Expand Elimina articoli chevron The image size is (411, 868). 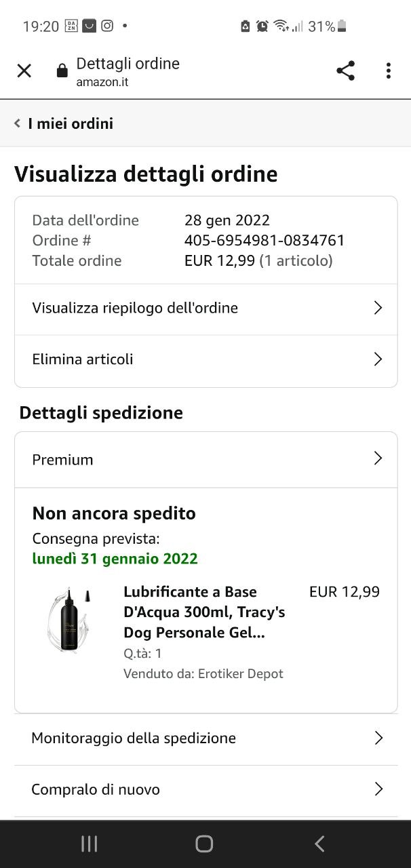coord(378,359)
